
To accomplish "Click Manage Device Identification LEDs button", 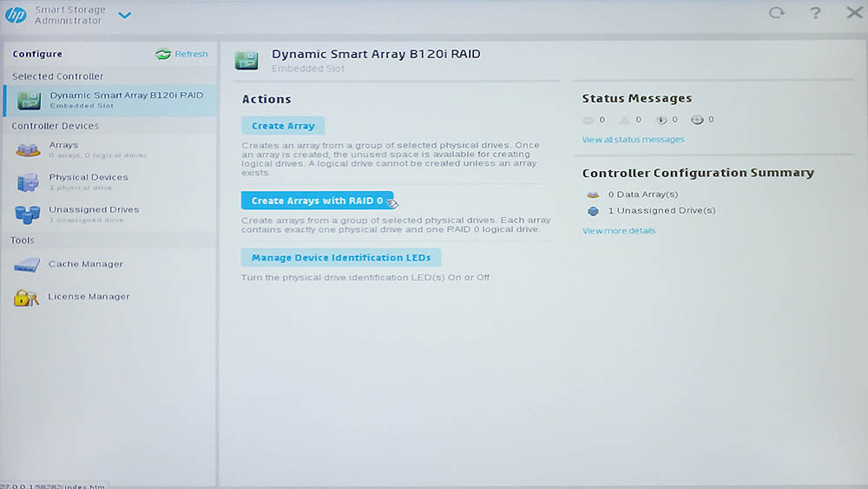I will coord(341,257).
